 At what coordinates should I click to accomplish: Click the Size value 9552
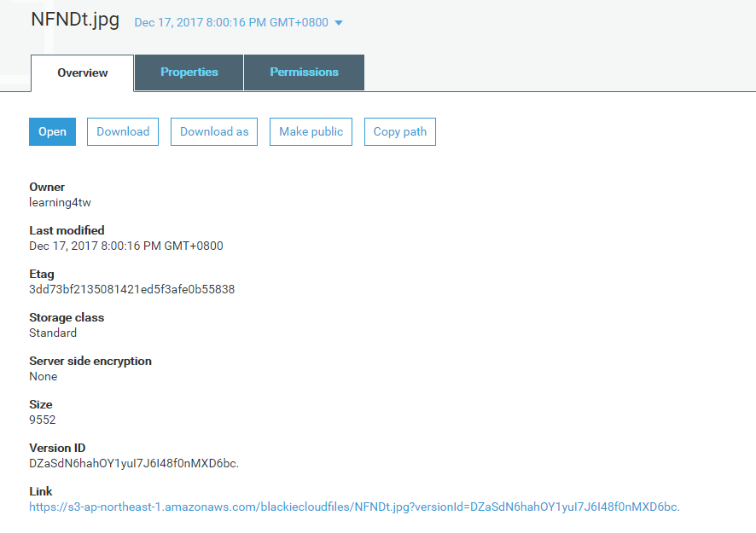click(x=43, y=420)
